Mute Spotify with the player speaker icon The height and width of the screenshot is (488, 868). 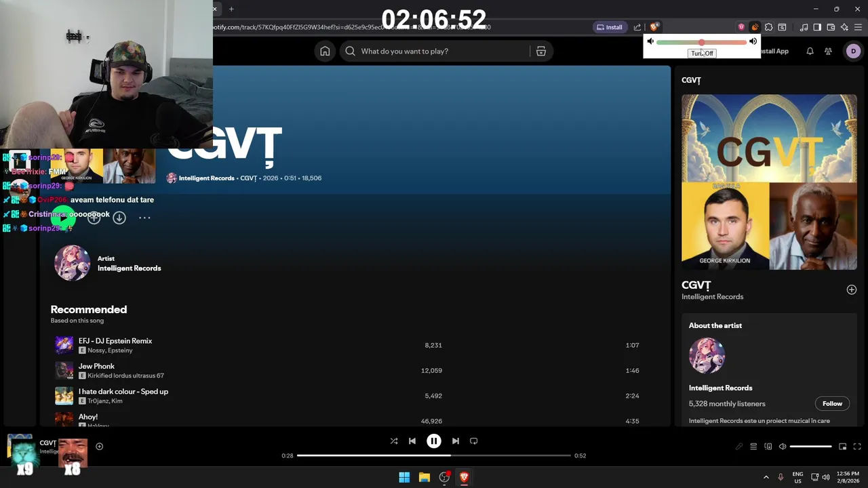(x=783, y=446)
